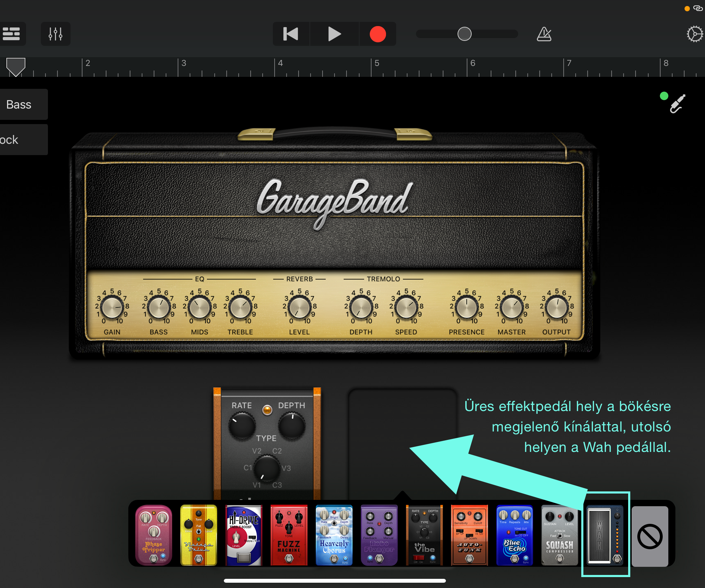Toggle the orange LED on the Vibe pedal
The height and width of the screenshot is (588, 705).
tap(267, 410)
